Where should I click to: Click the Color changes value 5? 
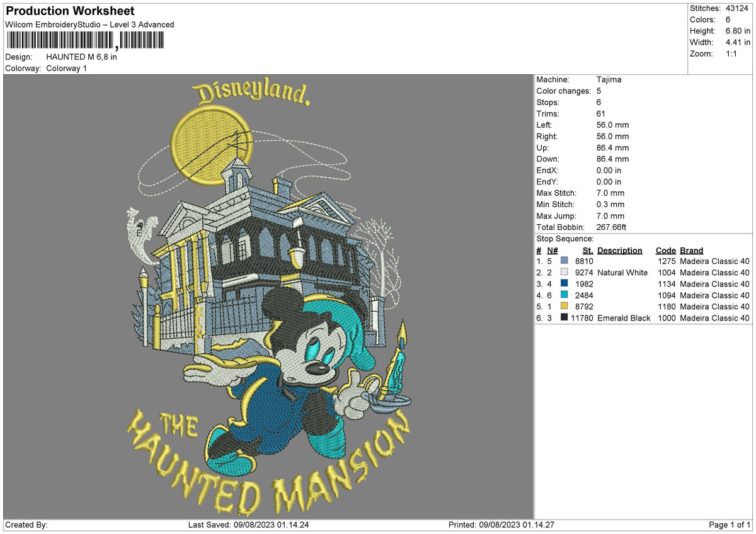pos(599,91)
